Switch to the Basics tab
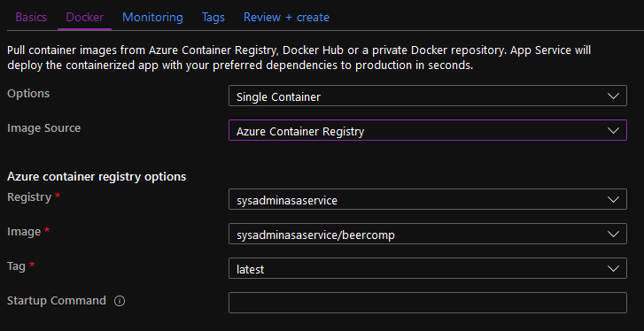644x331 pixels. (x=31, y=17)
